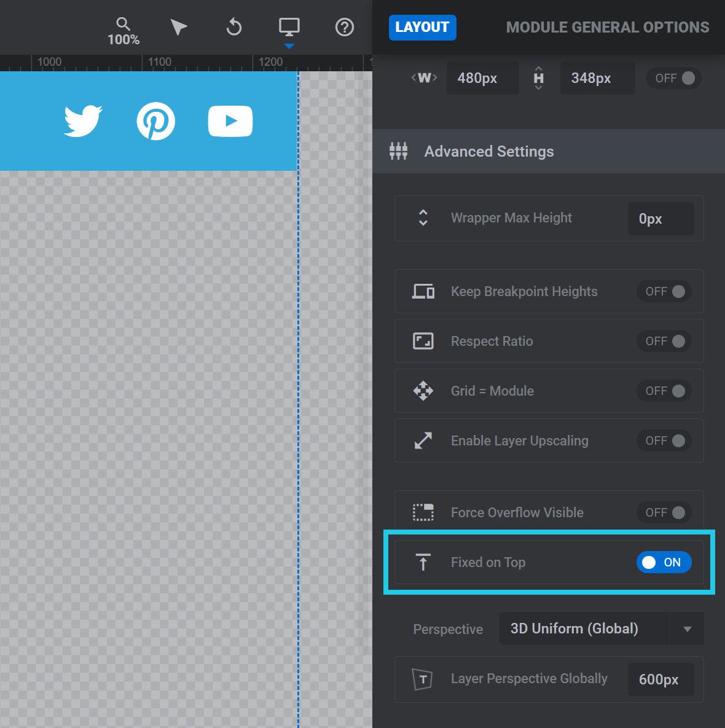
Task: Click the YouTube play icon on canvas
Action: (230, 121)
